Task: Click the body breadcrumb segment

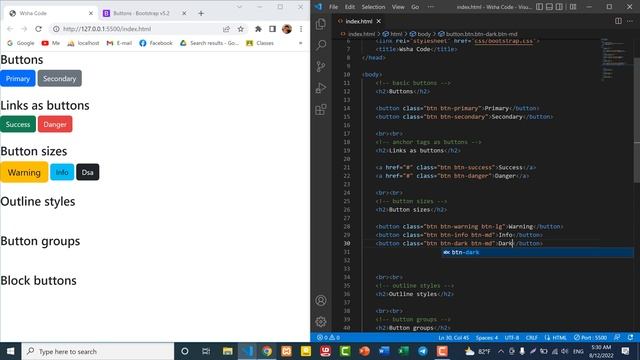Action: 420,34
